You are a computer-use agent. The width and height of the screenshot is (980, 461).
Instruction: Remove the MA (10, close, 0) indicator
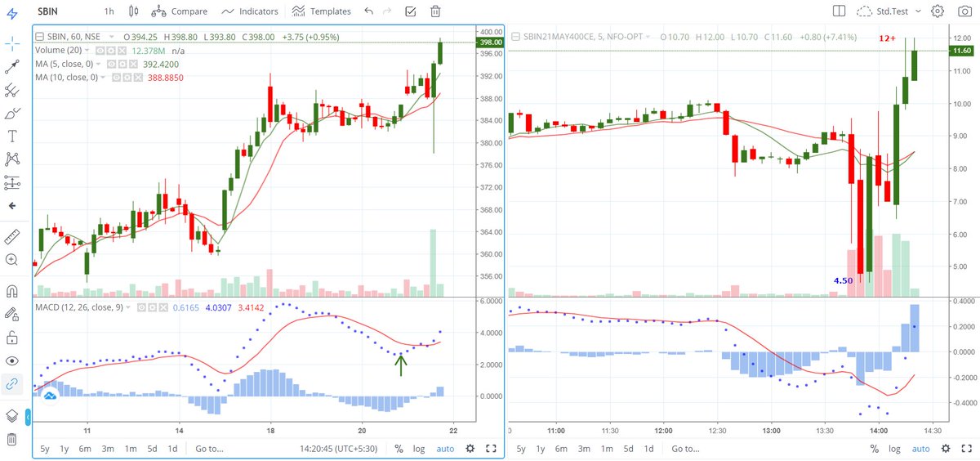pyautogui.click(x=137, y=77)
